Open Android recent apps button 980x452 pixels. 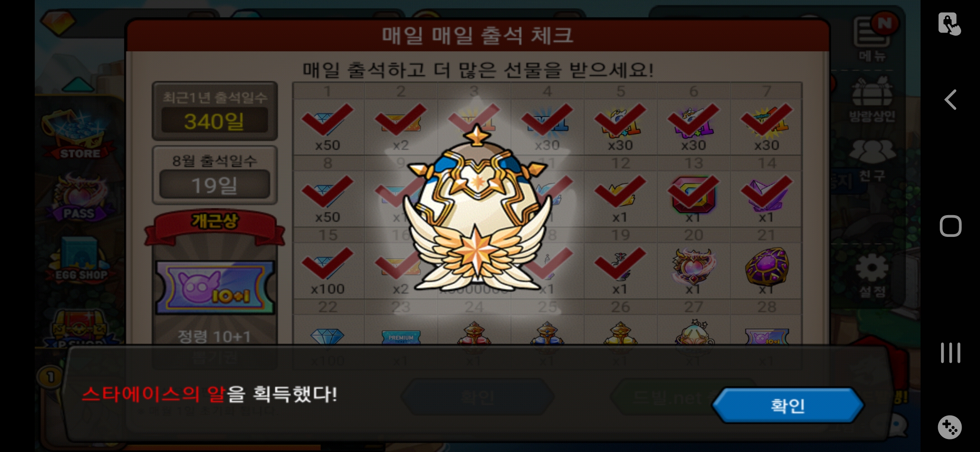pos(950,352)
